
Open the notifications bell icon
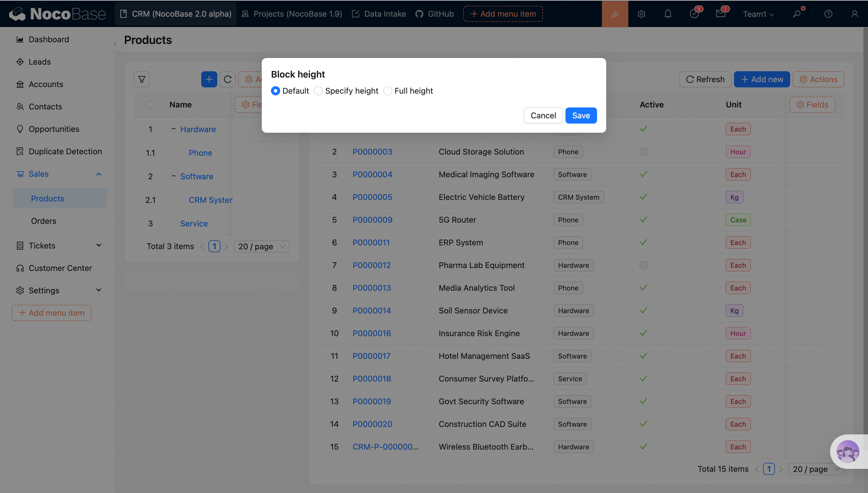pos(667,14)
